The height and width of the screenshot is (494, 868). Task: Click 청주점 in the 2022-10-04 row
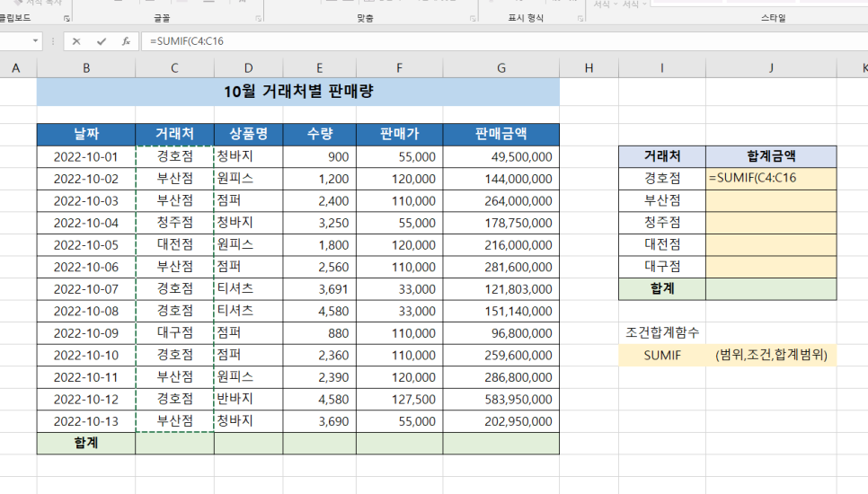(174, 223)
